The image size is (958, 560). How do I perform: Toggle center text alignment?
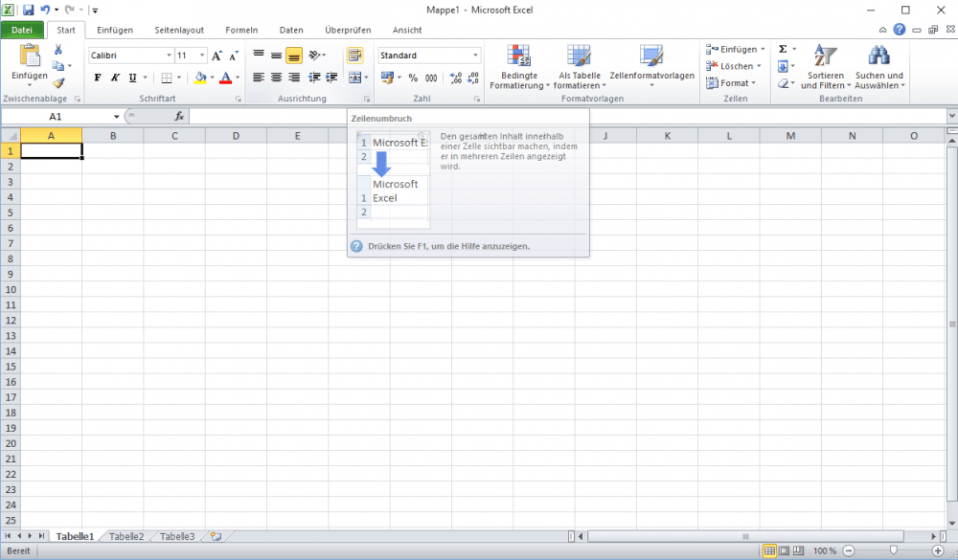[276, 77]
